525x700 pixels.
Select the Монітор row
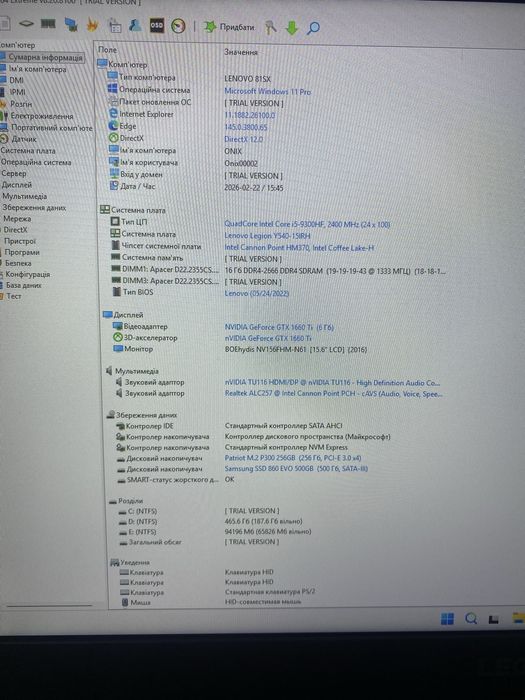pos(240,349)
